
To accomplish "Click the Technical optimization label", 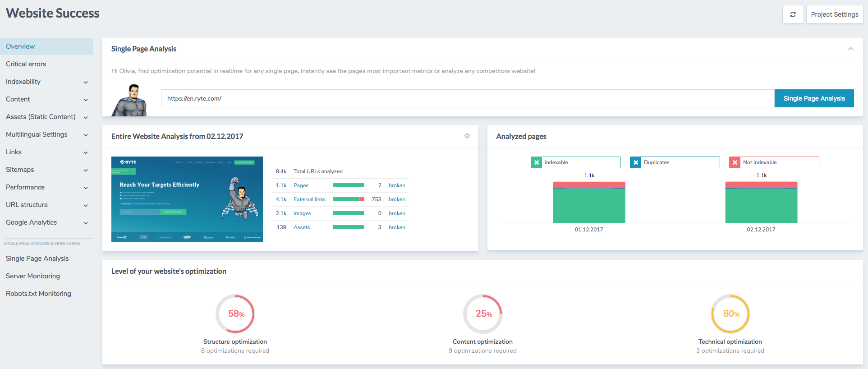I will [x=730, y=341].
